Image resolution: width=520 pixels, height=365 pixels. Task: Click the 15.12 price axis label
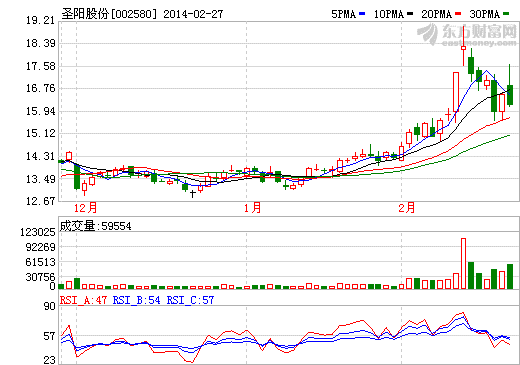(x=40, y=134)
